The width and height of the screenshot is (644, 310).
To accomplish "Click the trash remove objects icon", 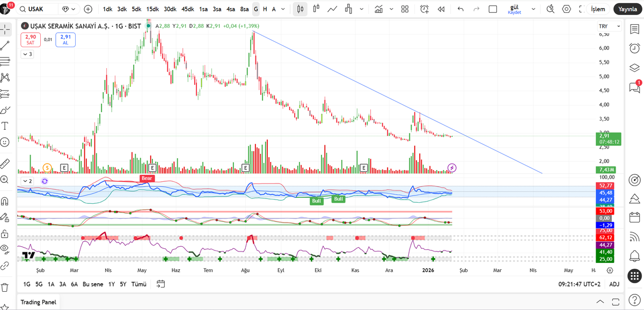I will click(x=5, y=287).
